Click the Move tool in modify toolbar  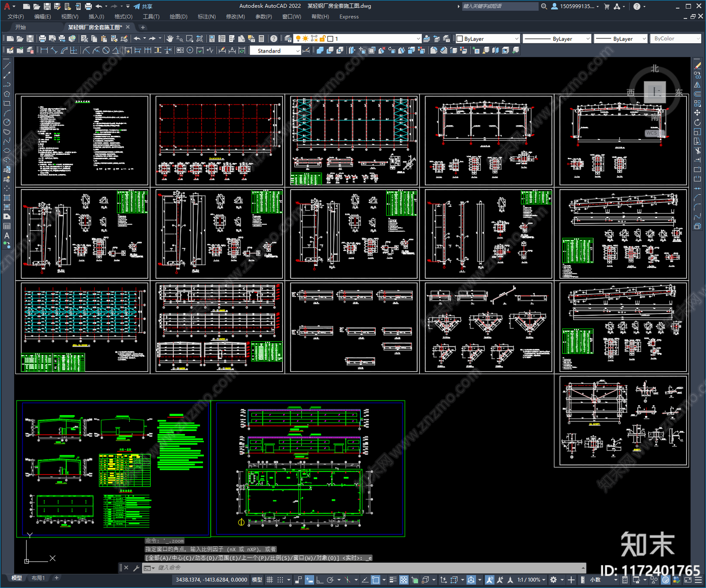click(698, 113)
